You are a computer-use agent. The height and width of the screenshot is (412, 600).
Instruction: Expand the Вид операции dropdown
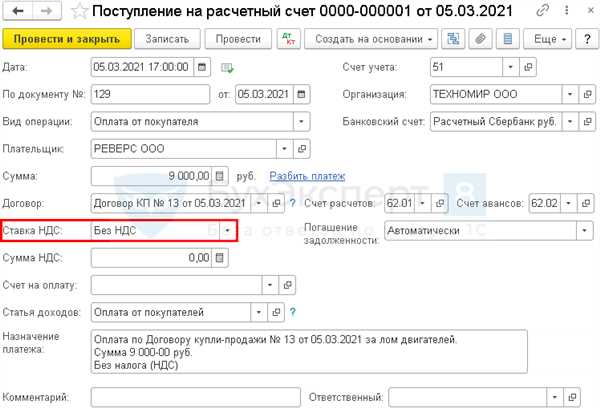tap(301, 121)
